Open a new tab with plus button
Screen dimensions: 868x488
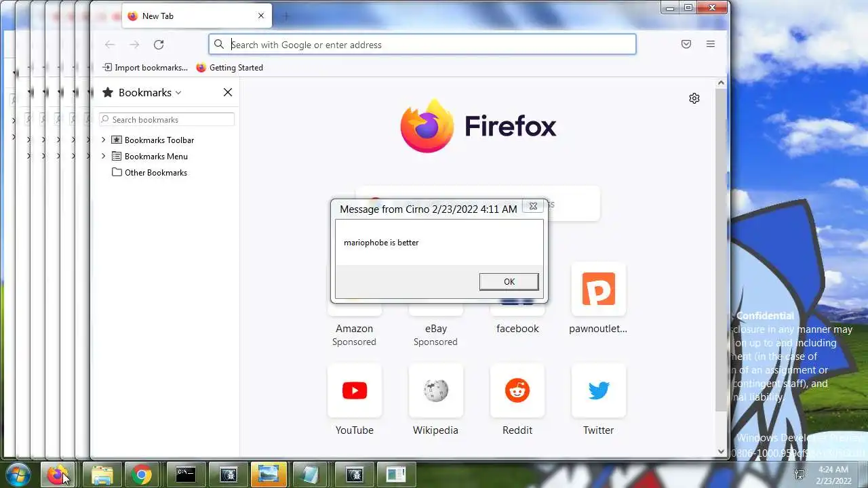coord(285,16)
